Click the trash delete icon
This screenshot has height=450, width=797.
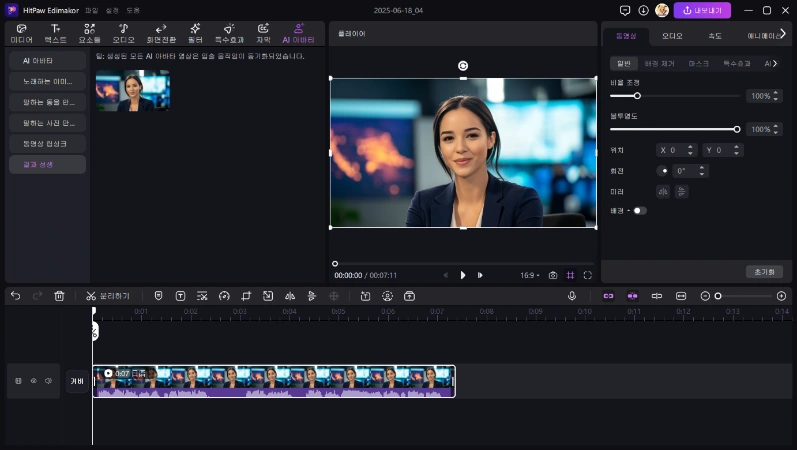tap(59, 296)
